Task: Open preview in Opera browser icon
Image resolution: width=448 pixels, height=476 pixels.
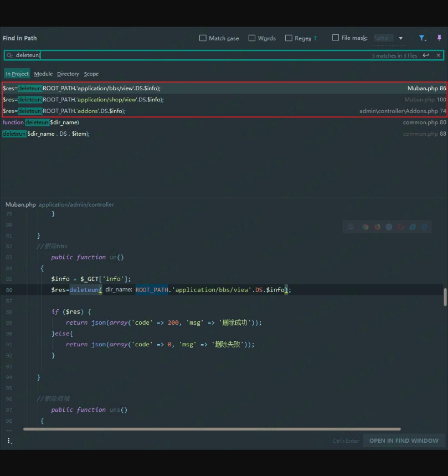Action: (401, 227)
